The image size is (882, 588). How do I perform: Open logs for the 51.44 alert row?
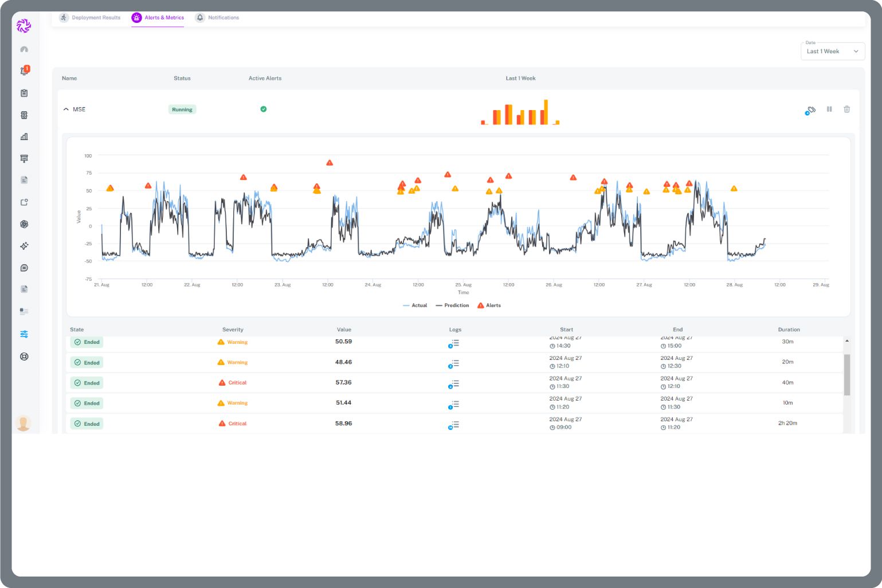click(x=454, y=405)
